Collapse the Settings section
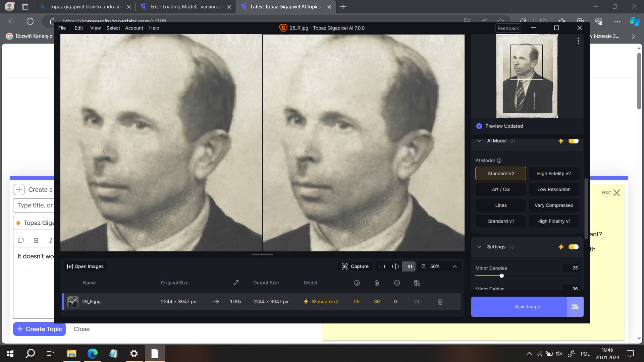This screenshot has height=362, width=644. tap(479, 247)
